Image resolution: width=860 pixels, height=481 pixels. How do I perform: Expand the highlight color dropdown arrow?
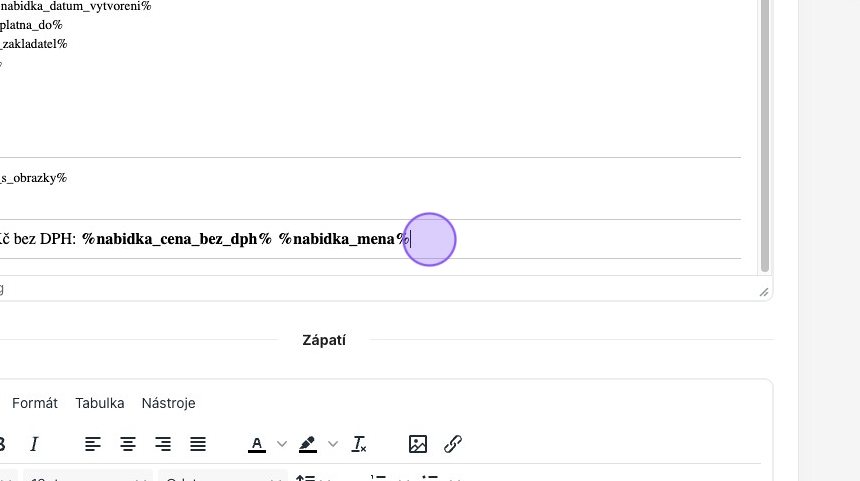333,444
